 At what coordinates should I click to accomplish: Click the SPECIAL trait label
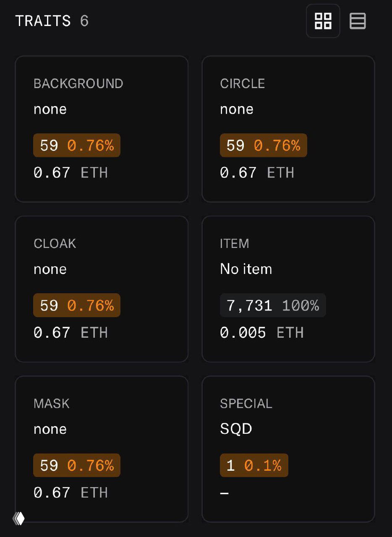click(246, 404)
